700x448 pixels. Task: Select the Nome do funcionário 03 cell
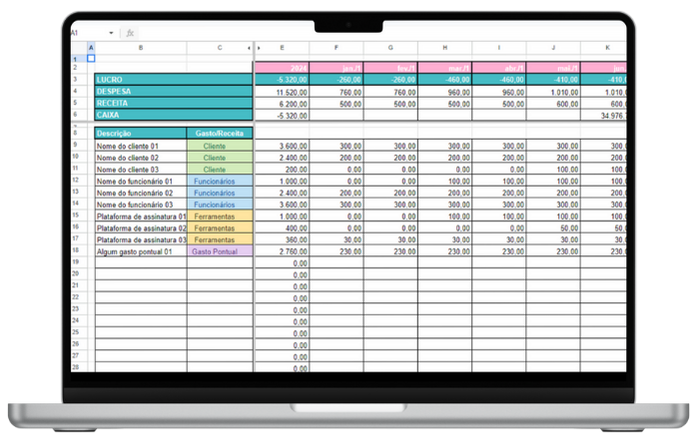click(x=141, y=204)
